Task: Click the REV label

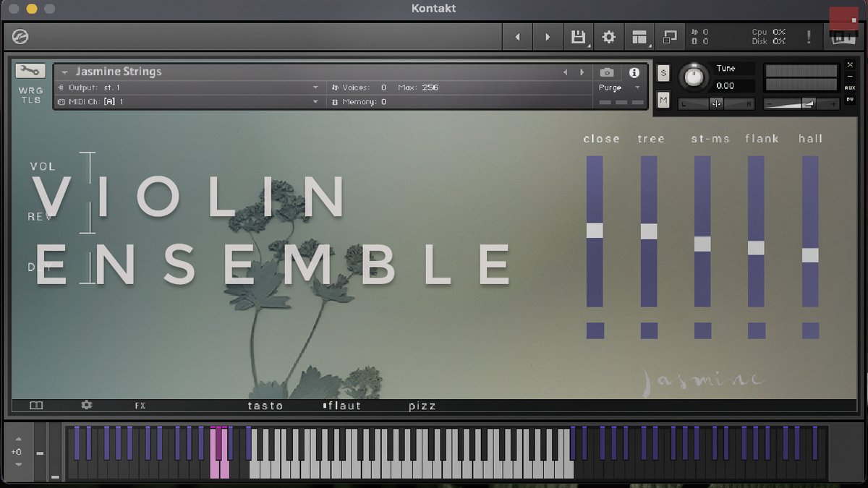Action: pos(40,217)
